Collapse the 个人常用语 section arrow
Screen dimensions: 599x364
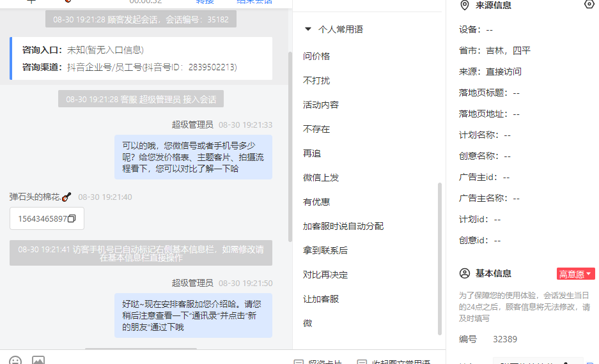point(308,29)
